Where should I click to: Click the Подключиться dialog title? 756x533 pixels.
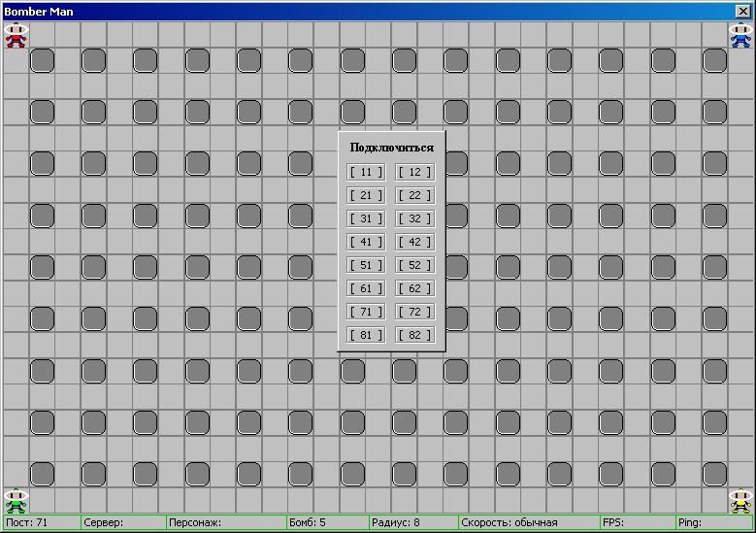pos(391,148)
